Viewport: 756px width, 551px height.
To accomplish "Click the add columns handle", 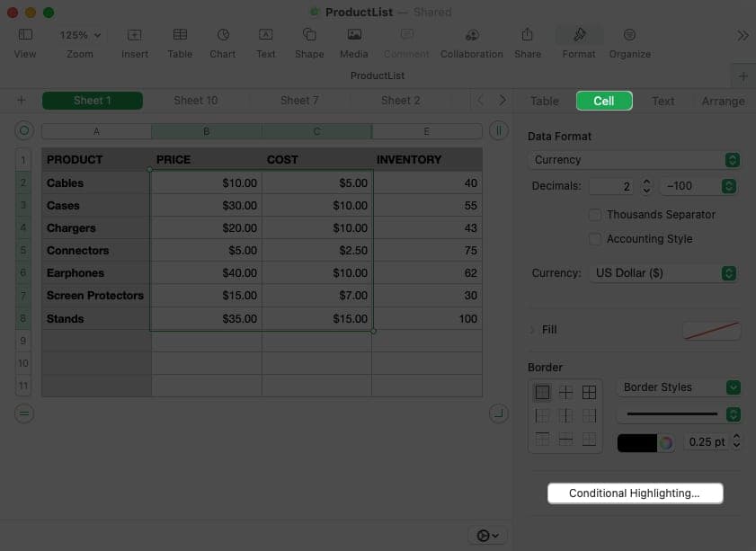I will pos(499,130).
